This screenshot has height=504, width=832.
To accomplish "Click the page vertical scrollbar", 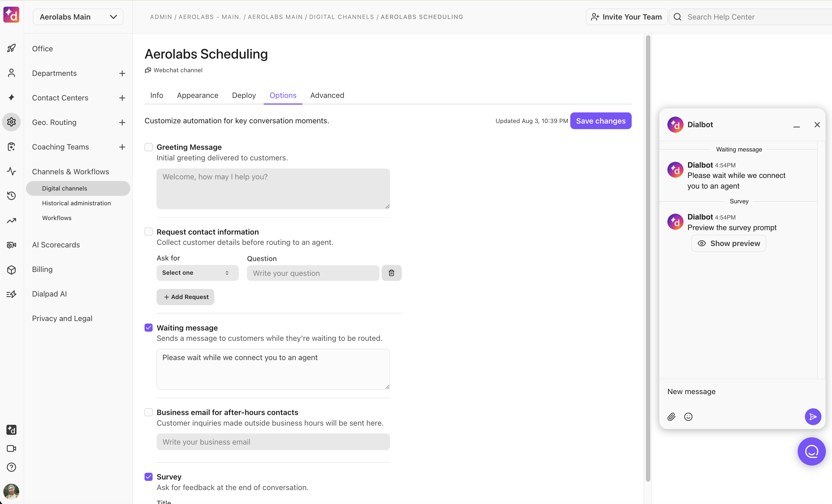I will (x=648, y=258).
